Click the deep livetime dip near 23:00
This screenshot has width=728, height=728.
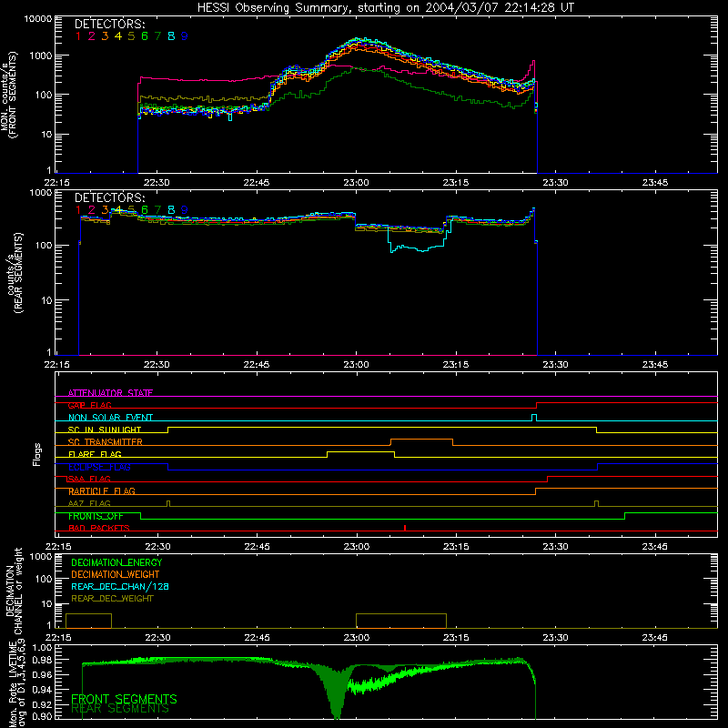337,694
